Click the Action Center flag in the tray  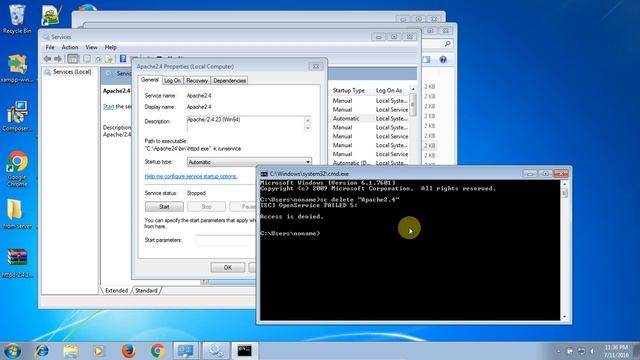tap(570, 351)
